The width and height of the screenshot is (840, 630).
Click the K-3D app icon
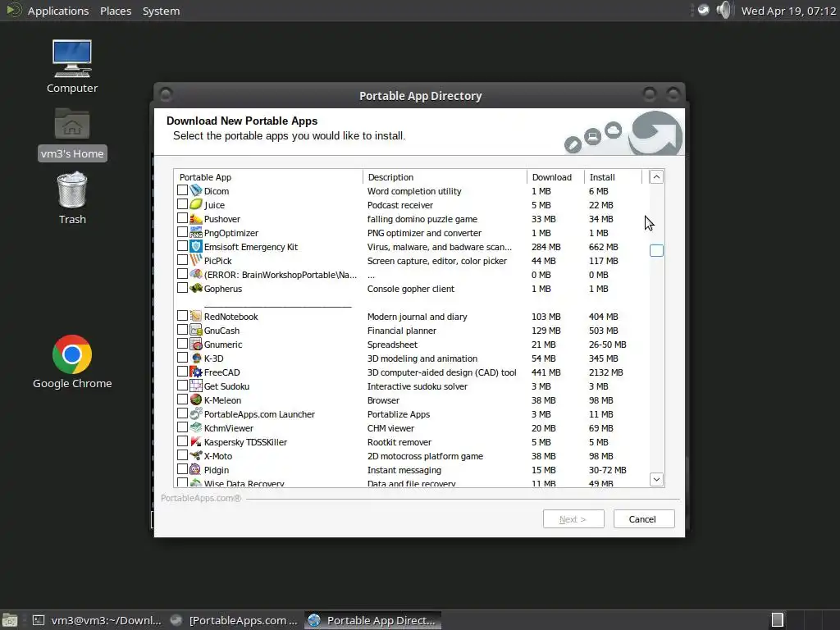[196, 358]
